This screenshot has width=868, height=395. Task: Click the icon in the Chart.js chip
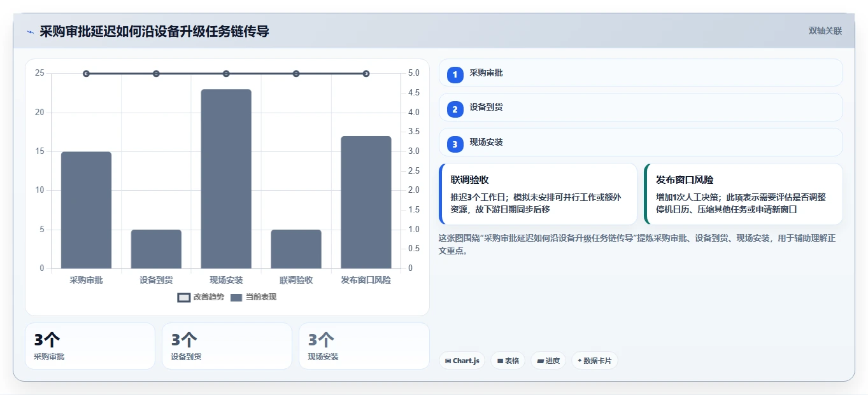[x=448, y=361]
